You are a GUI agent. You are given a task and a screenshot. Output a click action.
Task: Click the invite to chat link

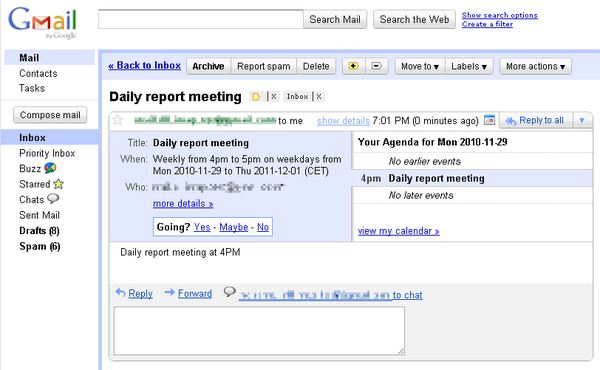point(331,295)
